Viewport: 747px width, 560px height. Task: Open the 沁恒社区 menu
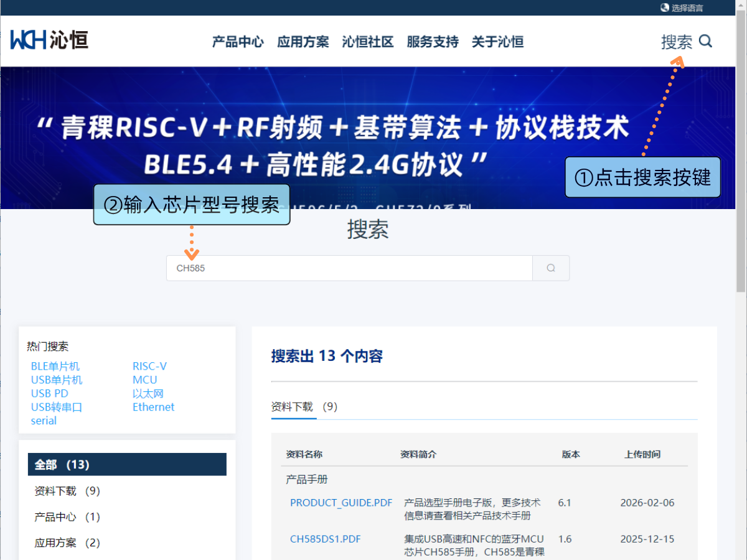coord(368,42)
